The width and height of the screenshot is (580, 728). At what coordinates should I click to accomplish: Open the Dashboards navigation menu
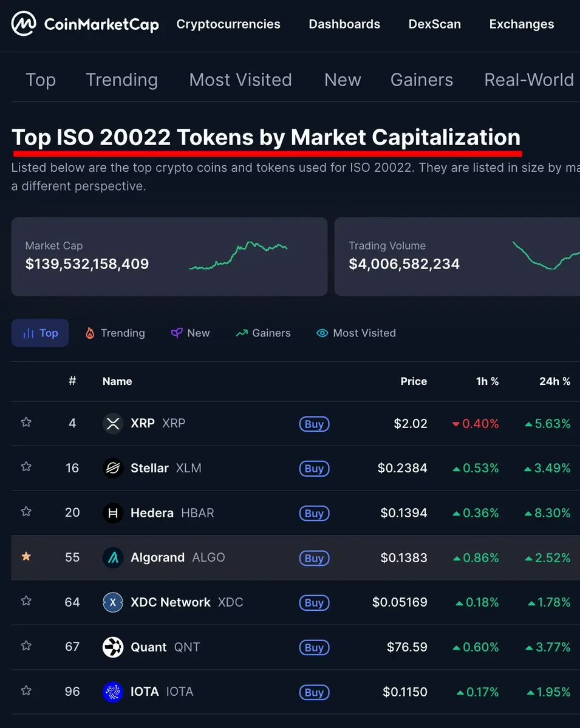344,24
